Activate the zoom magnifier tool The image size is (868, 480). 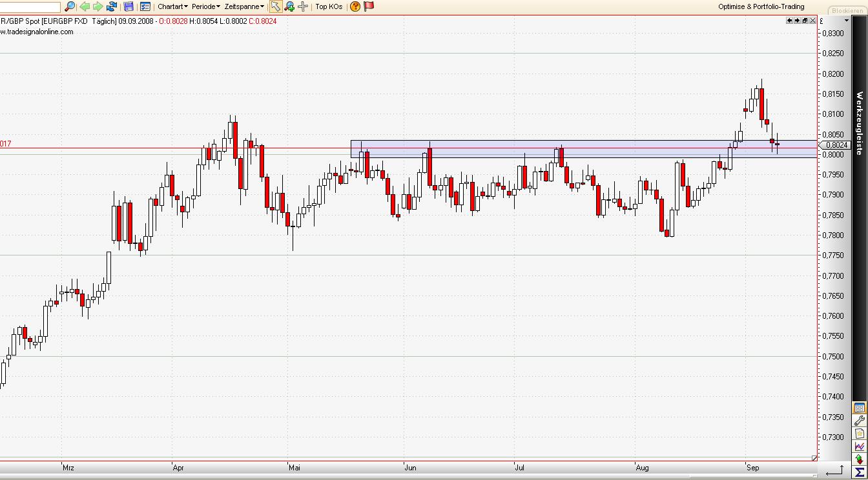pos(289,6)
